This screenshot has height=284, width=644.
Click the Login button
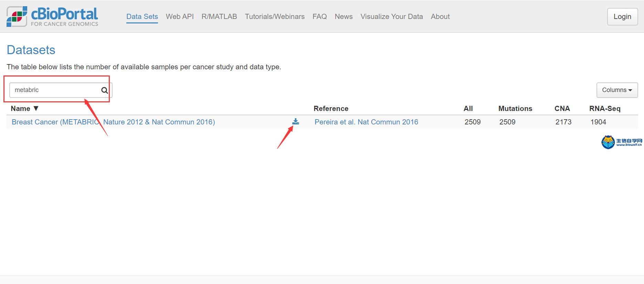tap(622, 17)
